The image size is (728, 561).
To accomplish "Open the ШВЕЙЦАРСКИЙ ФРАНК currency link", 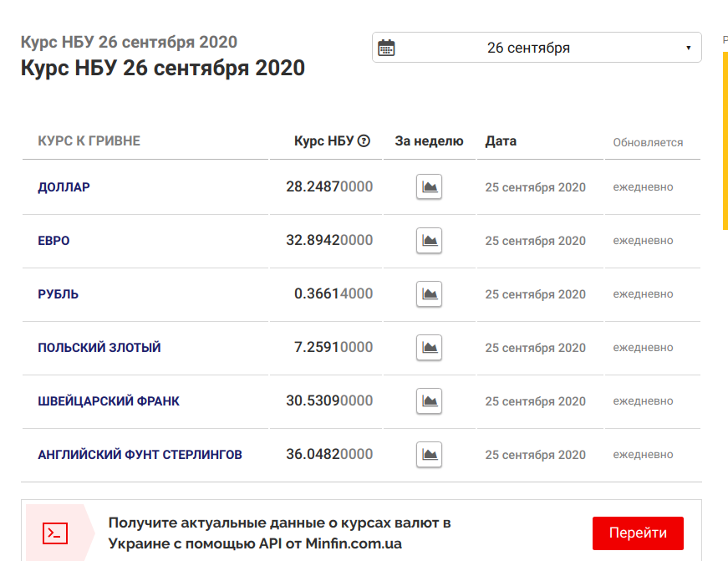I will pyautogui.click(x=109, y=400).
